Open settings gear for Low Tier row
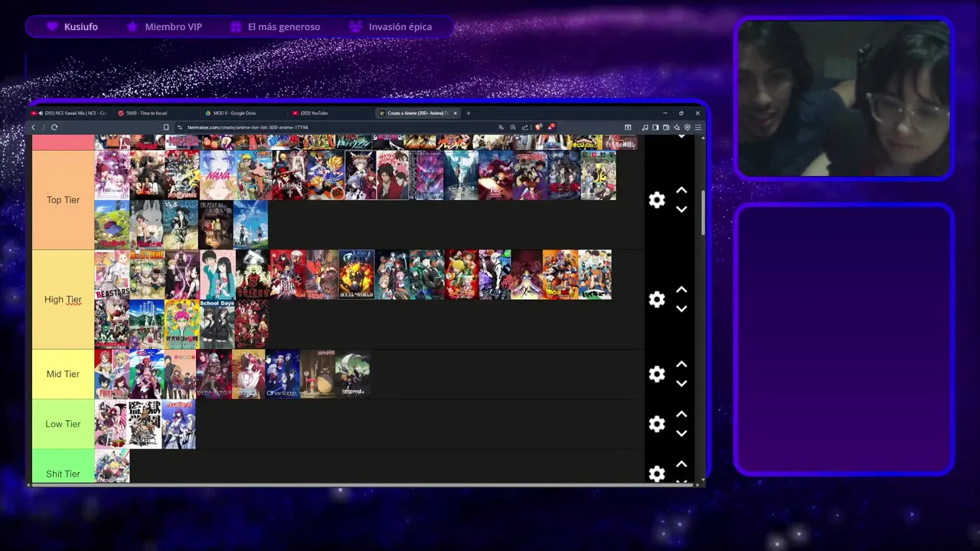This screenshot has width=980, height=551. pos(657,424)
